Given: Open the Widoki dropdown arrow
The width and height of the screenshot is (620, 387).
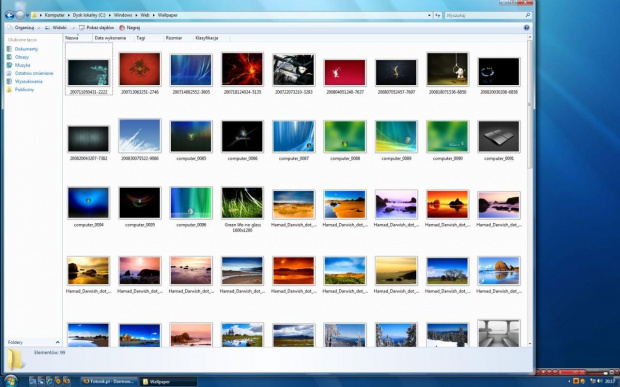Looking at the screenshot, I should [73, 28].
